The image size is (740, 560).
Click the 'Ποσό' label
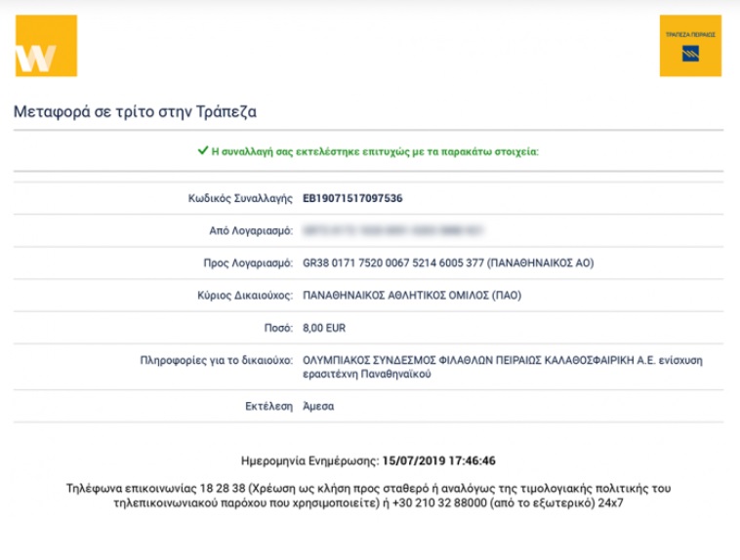278,328
